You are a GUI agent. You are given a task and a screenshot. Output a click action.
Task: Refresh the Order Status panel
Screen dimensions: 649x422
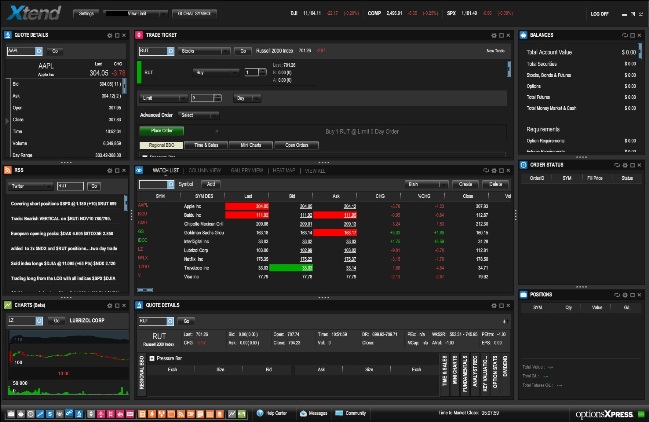[617, 165]
